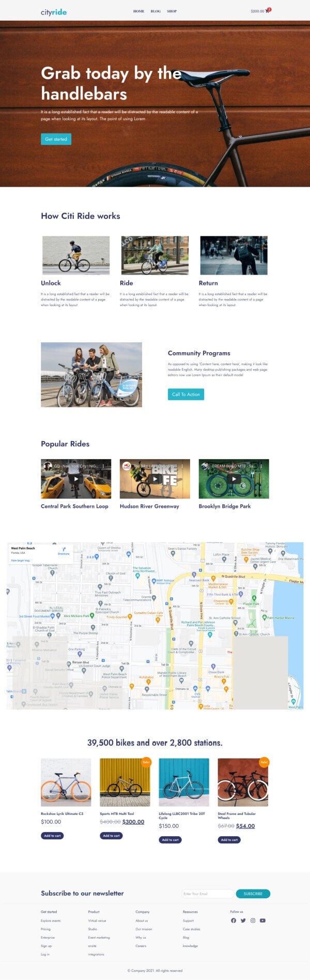Go to the BLOG menu item
The image size is (310, 980).
pos(156,11)
